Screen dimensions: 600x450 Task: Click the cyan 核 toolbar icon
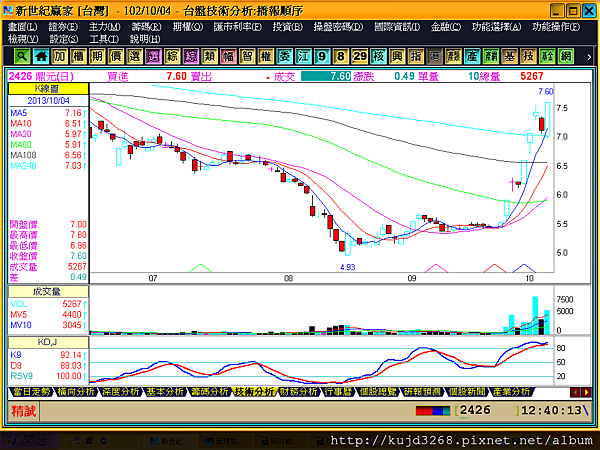pyautogui.click(x=378, y=57)
